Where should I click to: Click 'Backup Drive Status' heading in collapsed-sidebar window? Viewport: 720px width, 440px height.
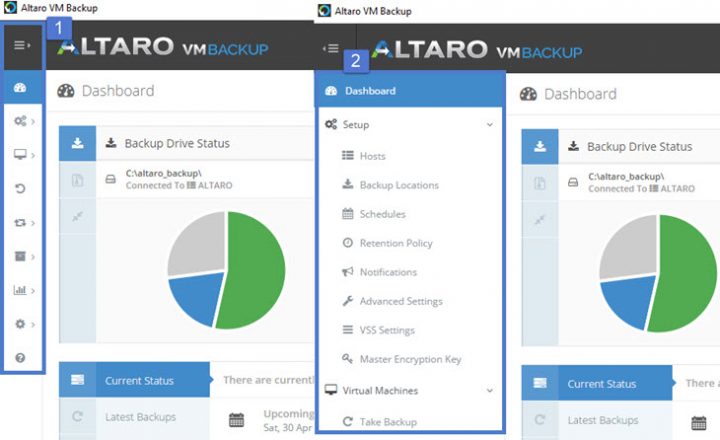click(177, 143)
